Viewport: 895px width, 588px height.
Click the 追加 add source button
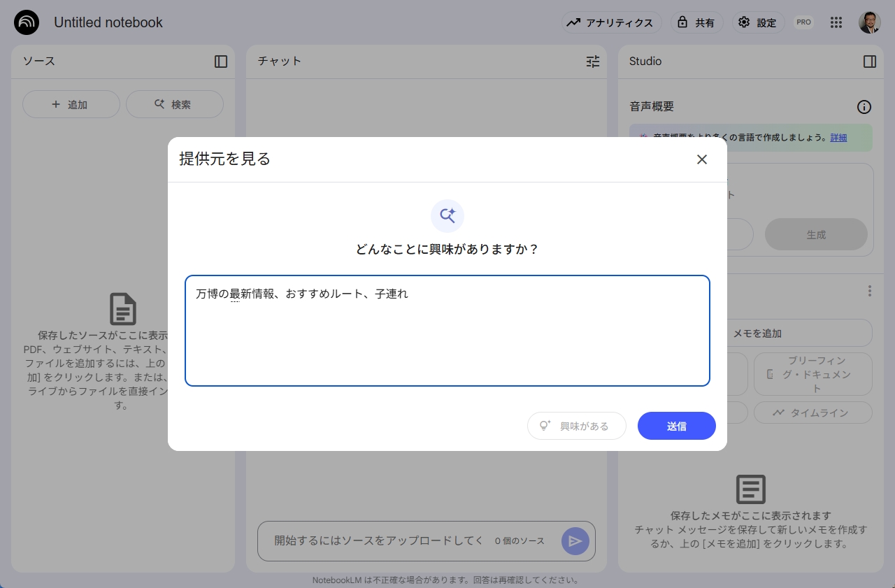(x=70, y=104)
